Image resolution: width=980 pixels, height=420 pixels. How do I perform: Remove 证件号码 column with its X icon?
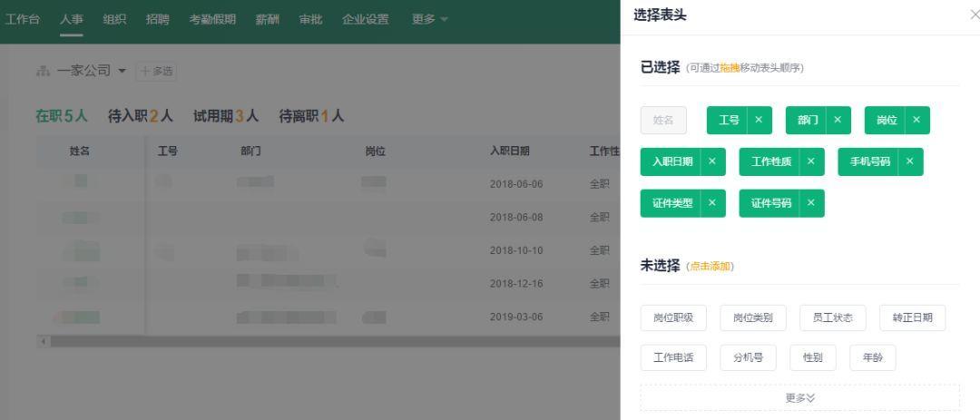[x=810, y=203]
